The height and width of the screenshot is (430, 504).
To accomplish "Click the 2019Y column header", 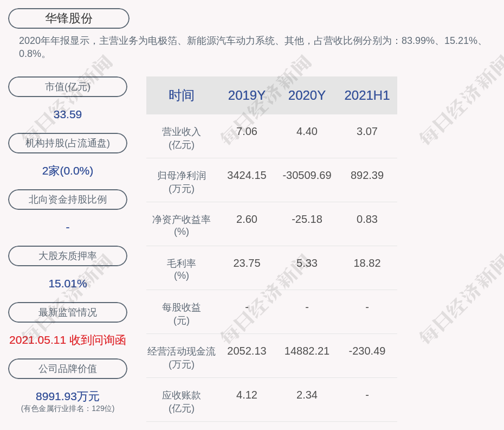I will (247, 95).
